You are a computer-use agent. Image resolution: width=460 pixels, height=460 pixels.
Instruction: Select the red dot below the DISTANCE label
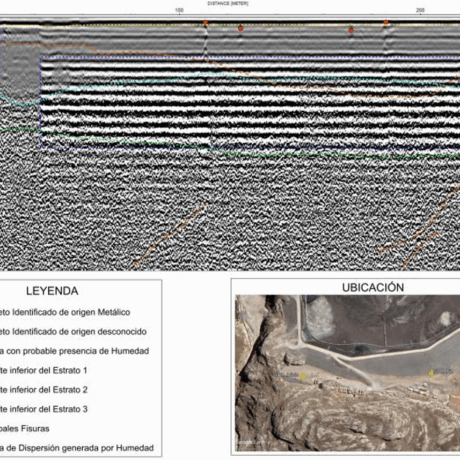coord(241,29)
